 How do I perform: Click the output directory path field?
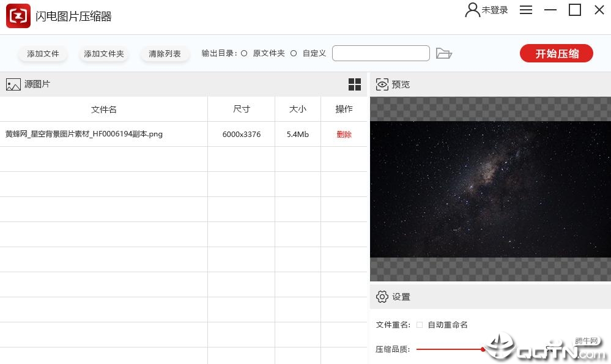[380, 53]
